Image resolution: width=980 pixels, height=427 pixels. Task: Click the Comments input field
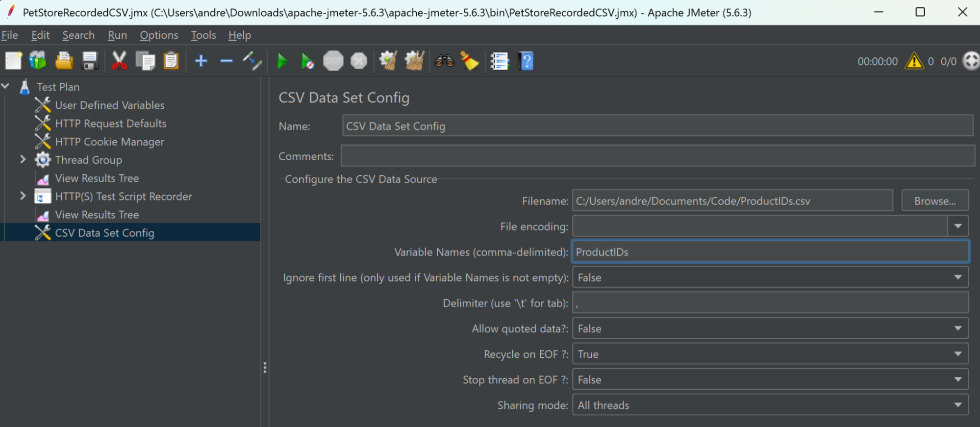point(657,156)
